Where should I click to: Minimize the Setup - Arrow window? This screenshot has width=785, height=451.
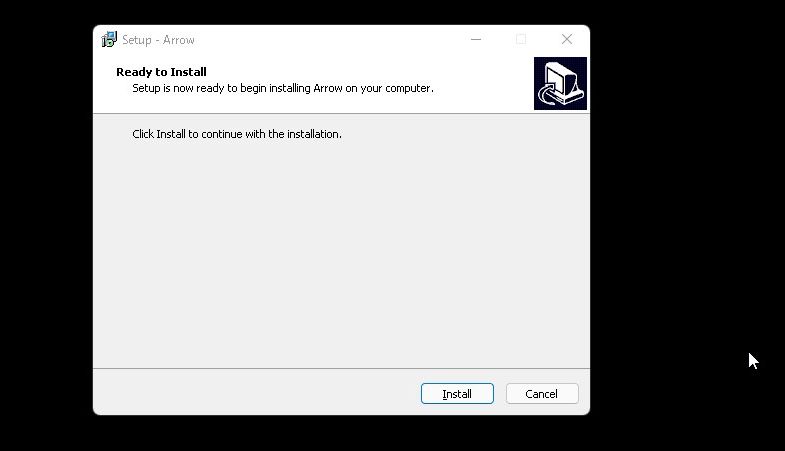click(x=476, y=39)
